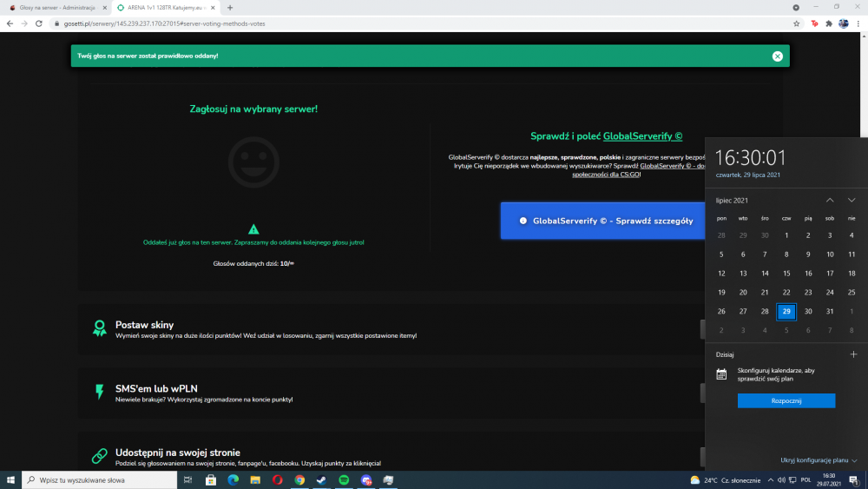Image resolution: width=868 pixels, height=489 pixels.
Task: Select day 22 in the calendar
Action: coord(786,293)
